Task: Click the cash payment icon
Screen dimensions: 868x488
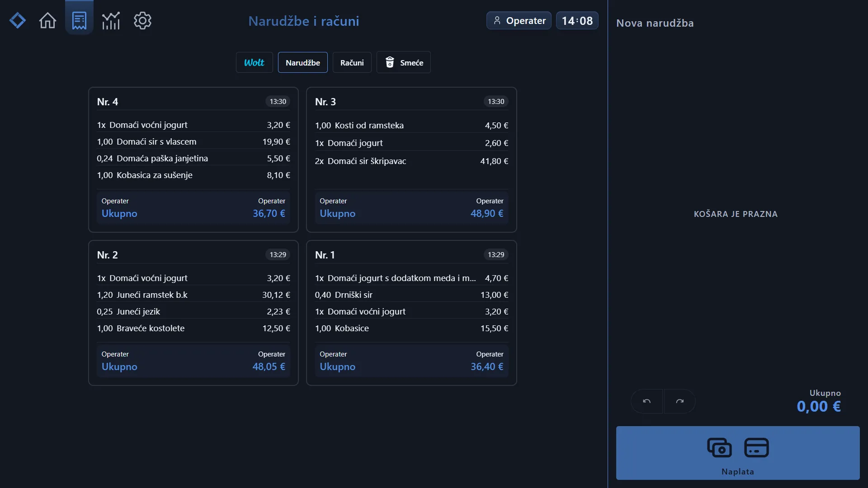Action: pyautogui.click(x=719, y=447)
